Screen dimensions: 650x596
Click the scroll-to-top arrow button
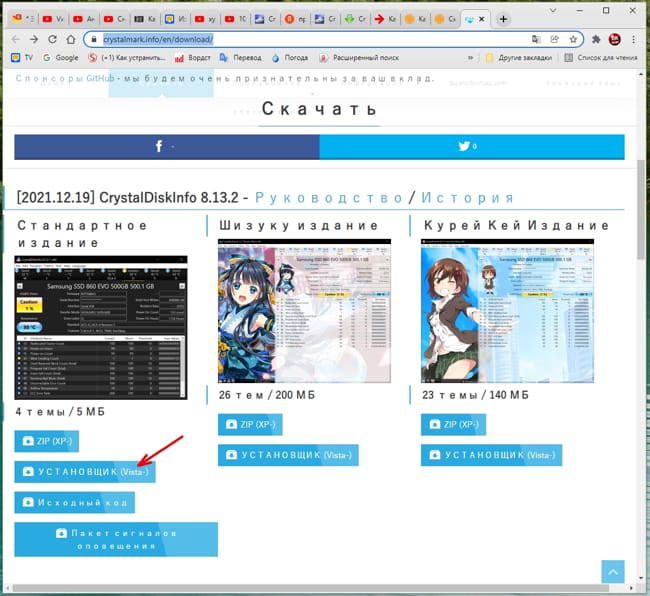coord(613,572)
